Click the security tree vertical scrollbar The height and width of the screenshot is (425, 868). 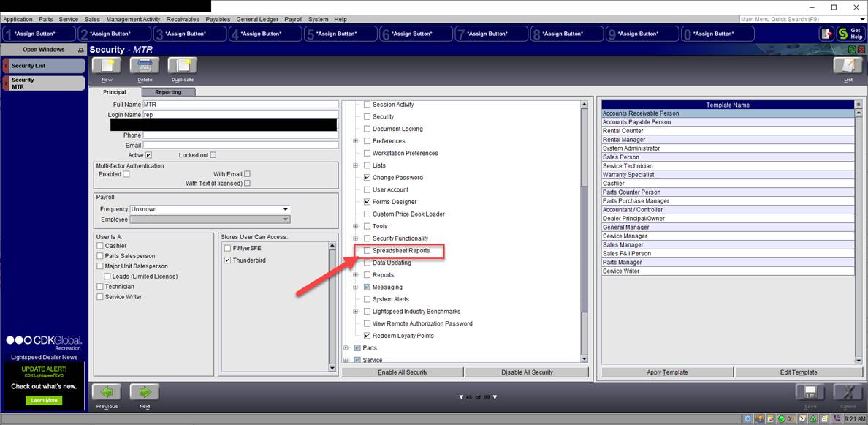click(x=584, y=233)
